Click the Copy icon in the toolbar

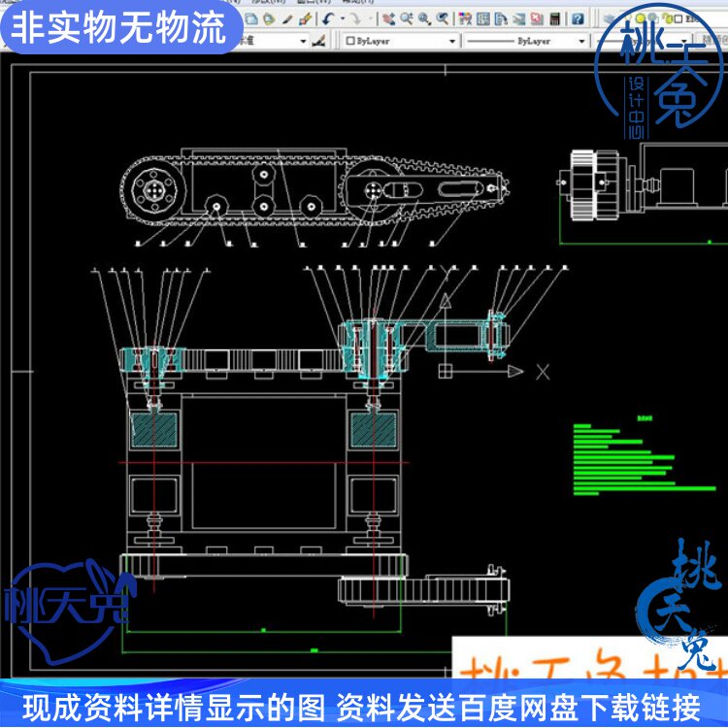251,19
